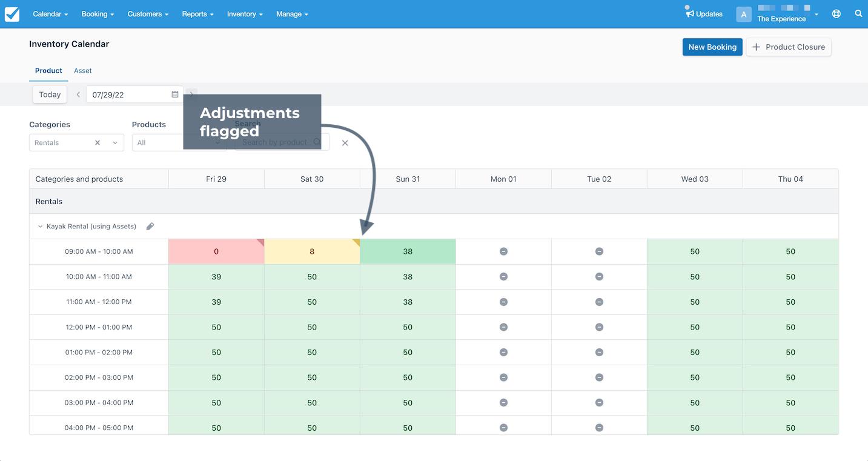Click the date field showing 07/29/22
Screen dimensions: 868x461
134,95
